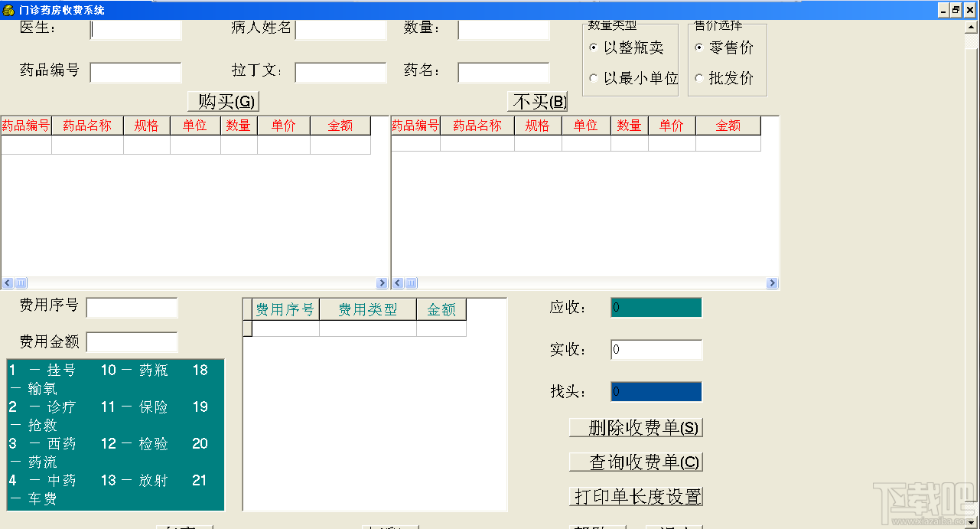The width and height of the screenshot is (980, 529).
Task: Click the 费用序号 input field
Action: click(x=132, y=307)
